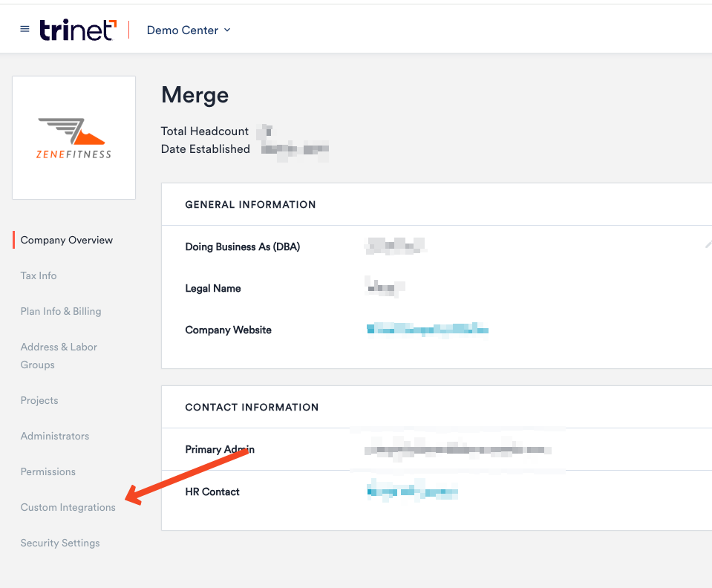Go to Plan Info & Billing
The height and width of the screenshot is (588, 712).
point(61,311)
